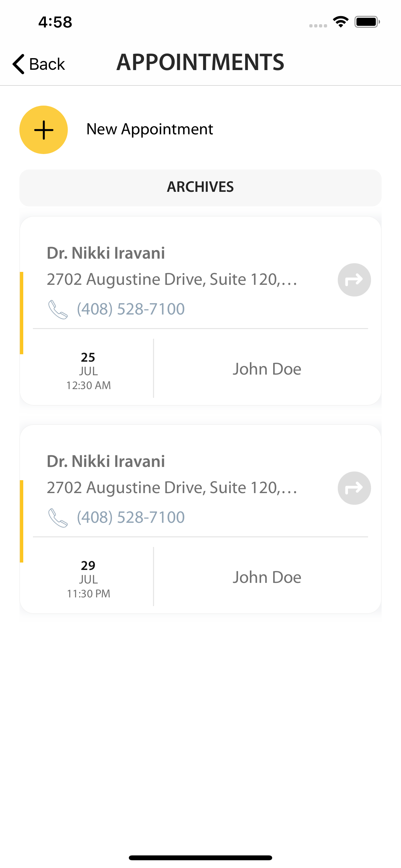
Task: Call (408) 528-7100 from second appointment
Action: 131,517
